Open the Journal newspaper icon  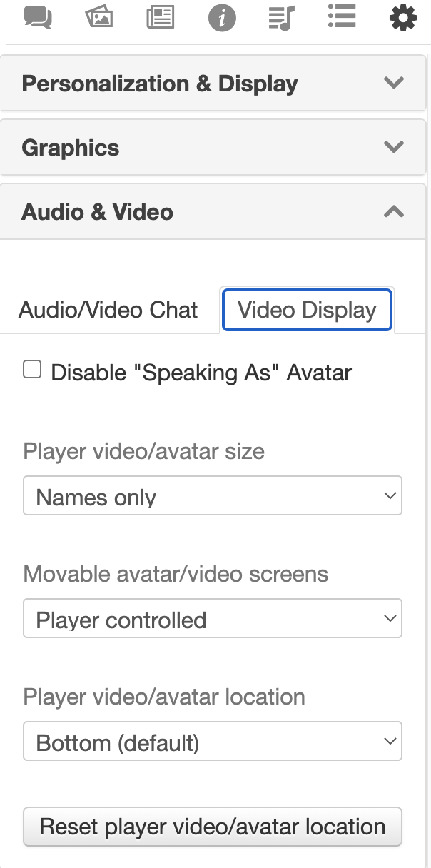161,16
